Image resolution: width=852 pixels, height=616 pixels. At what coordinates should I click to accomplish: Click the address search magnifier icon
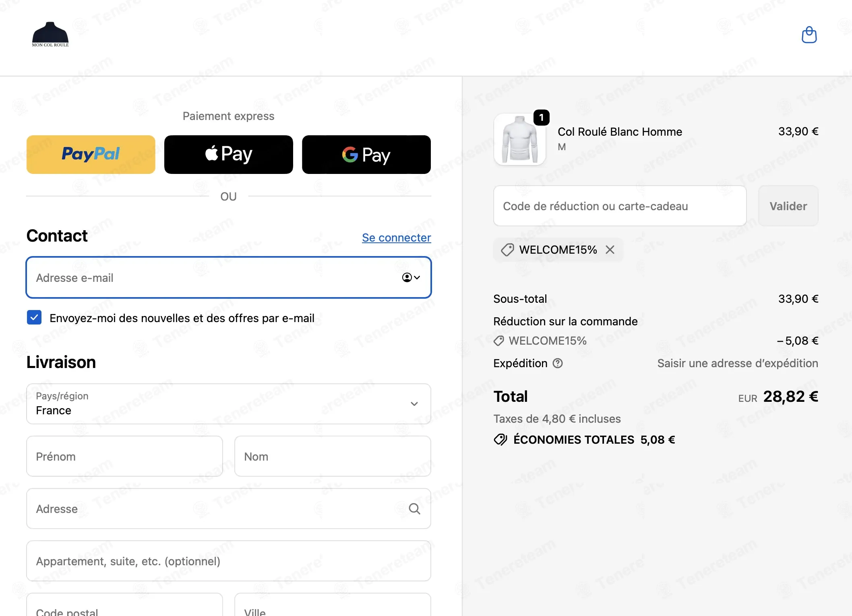tap(414, 509)
